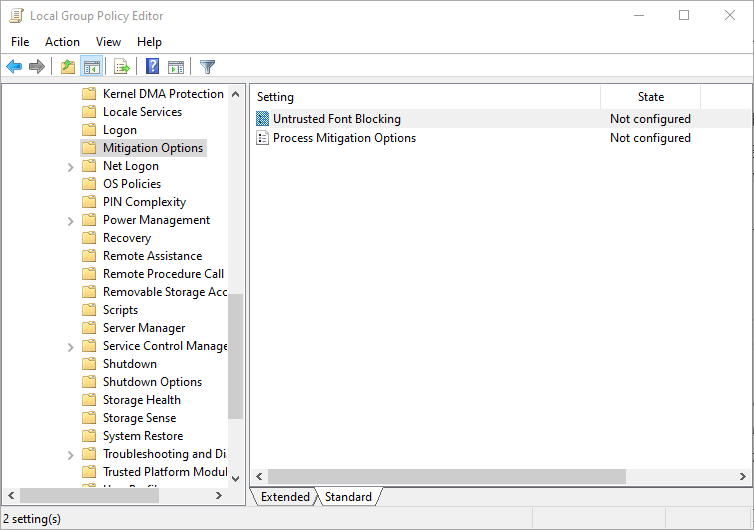Screen dimensions: 754x530
Task: Select the Power Management tree item
Action: point(156,220)
